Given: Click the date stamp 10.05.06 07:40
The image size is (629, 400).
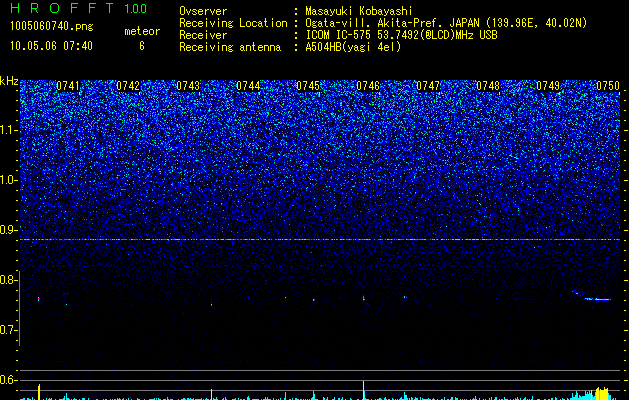Looking at the screenshot, I should (x=51, y=46).
